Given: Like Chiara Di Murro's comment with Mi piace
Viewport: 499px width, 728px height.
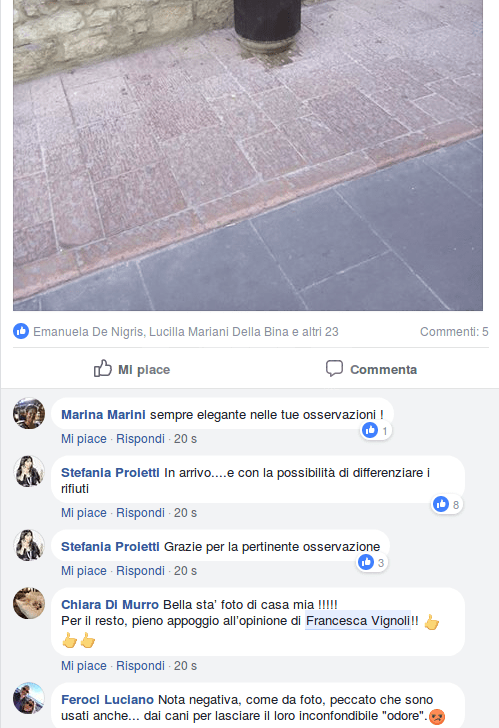Looking at the screenshot, I should (x=84, y=666).
